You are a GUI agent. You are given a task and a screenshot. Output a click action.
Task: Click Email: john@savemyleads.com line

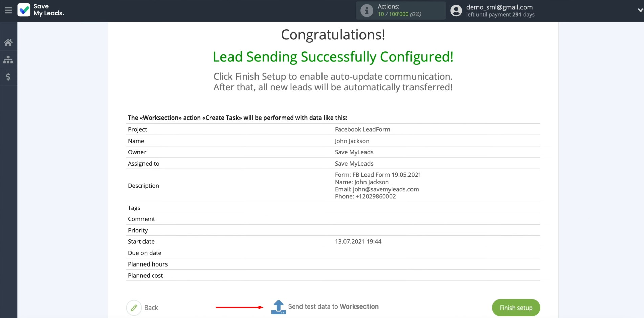[377, 189]
